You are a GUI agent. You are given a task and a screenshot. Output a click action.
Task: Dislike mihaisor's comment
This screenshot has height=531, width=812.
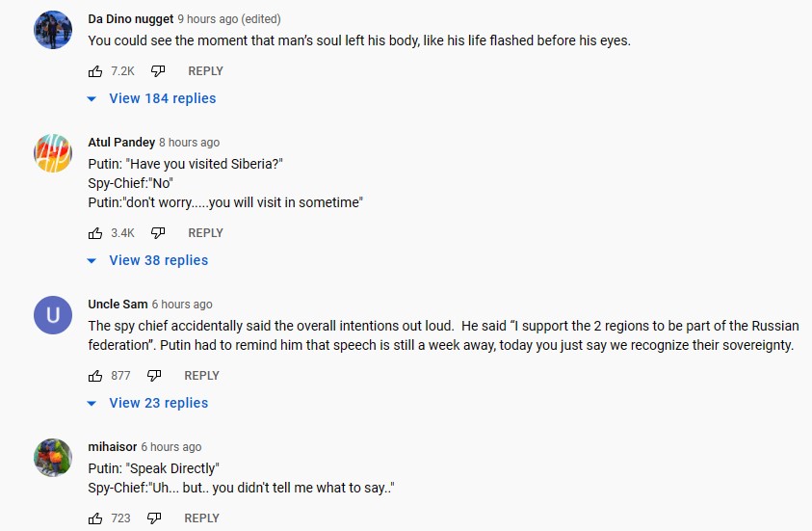pyautogui.click(x=155, y=518)
